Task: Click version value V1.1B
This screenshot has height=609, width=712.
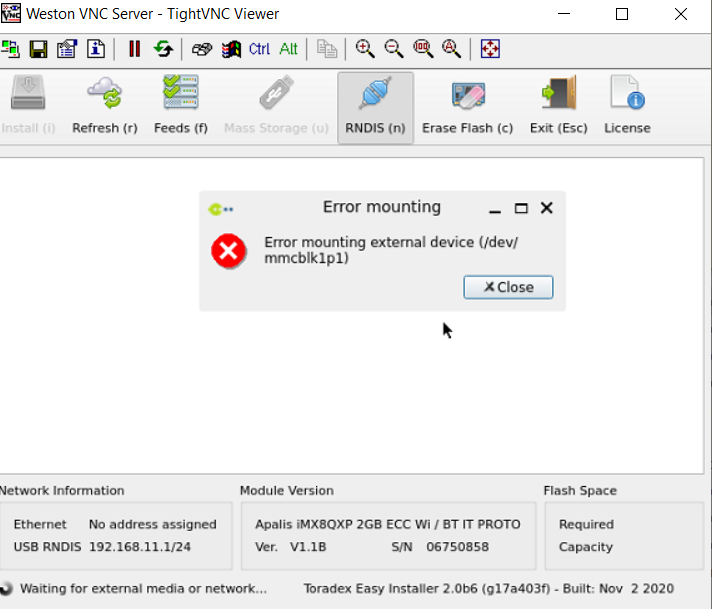Action: click(308, 547)
